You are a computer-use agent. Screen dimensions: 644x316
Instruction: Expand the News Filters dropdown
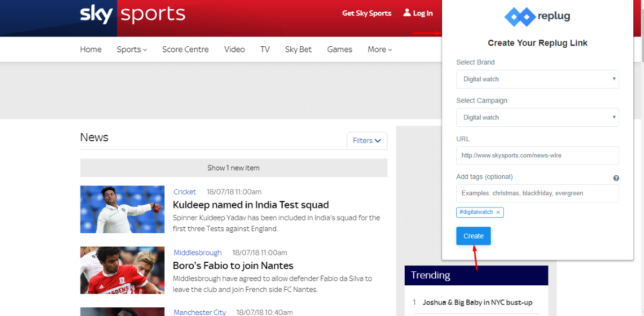click(367, 141)
